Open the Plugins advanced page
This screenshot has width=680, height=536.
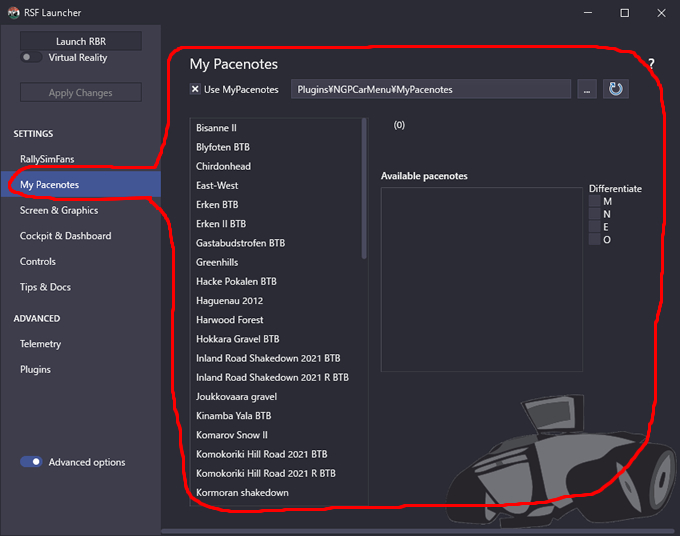(81, 369)
